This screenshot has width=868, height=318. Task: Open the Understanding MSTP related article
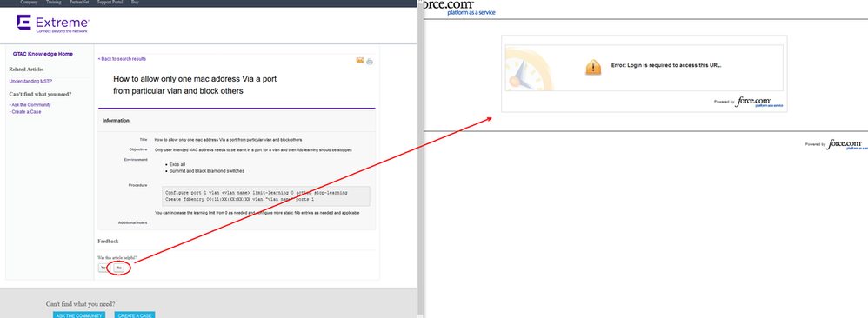click(31, 82)
